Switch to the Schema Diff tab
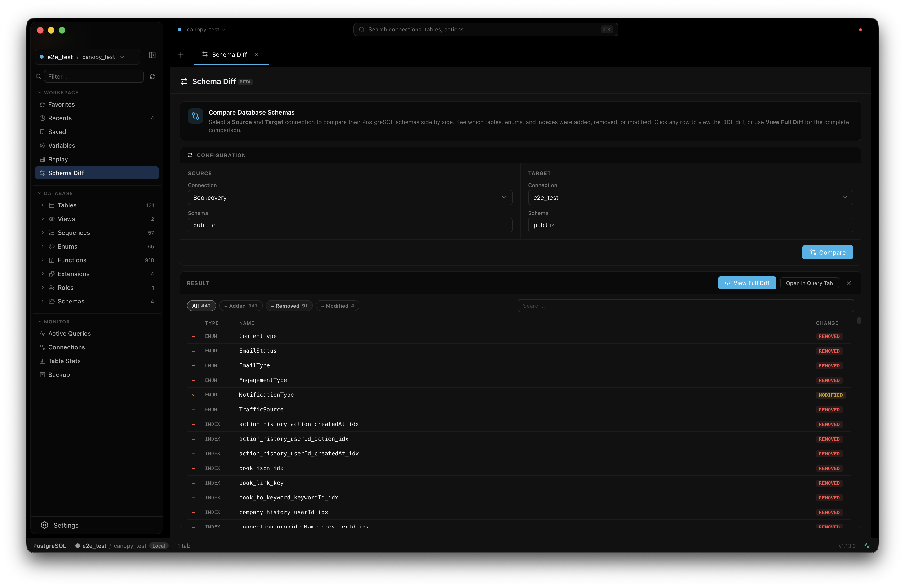 click(x=229, y=55)
